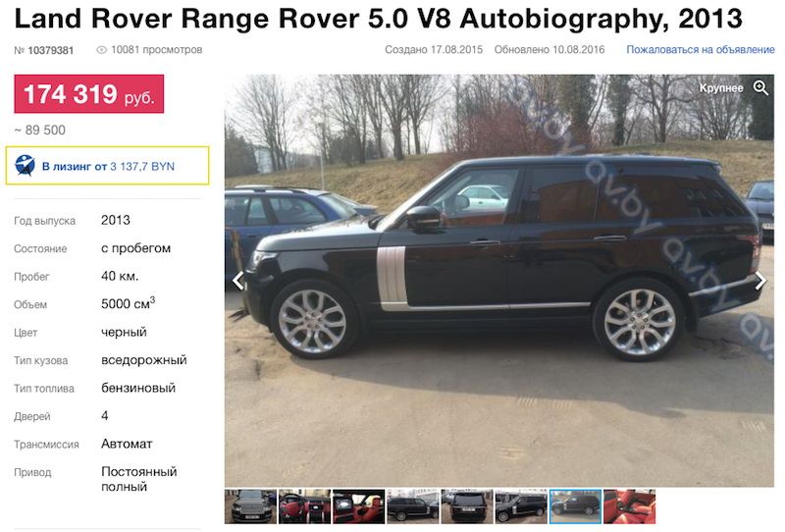The width and height of the screenshot is (785, 532).
Task: Select sixth thumbnail showing rear quarter view
Action: (x=521, y=506)
